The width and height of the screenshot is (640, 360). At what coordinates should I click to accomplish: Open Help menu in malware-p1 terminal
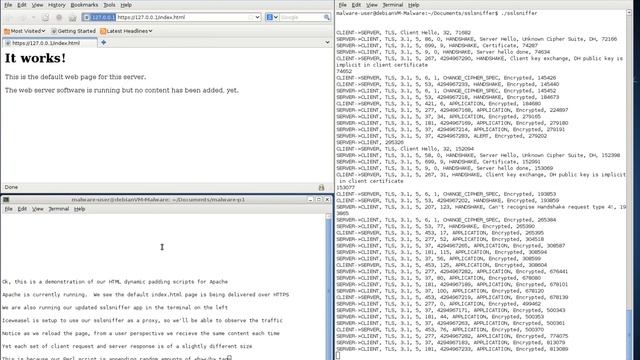tap(80, 209)
